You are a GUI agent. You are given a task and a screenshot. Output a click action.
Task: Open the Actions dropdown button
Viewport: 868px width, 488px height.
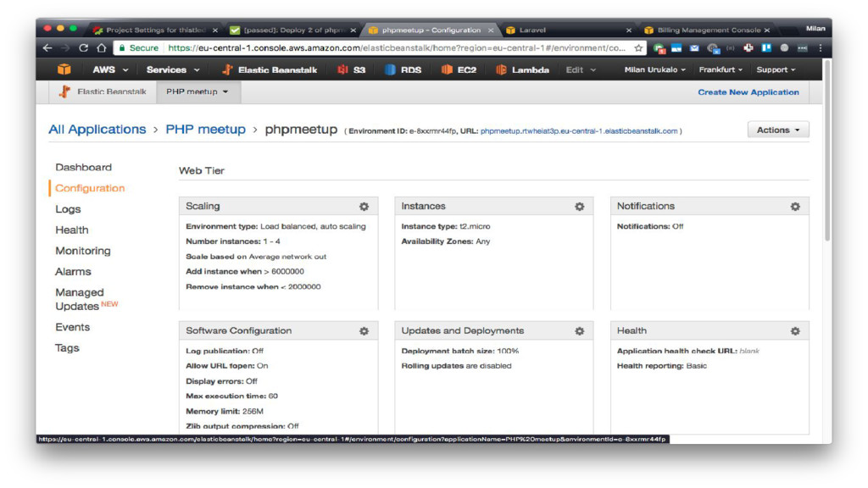pos(778,130)
